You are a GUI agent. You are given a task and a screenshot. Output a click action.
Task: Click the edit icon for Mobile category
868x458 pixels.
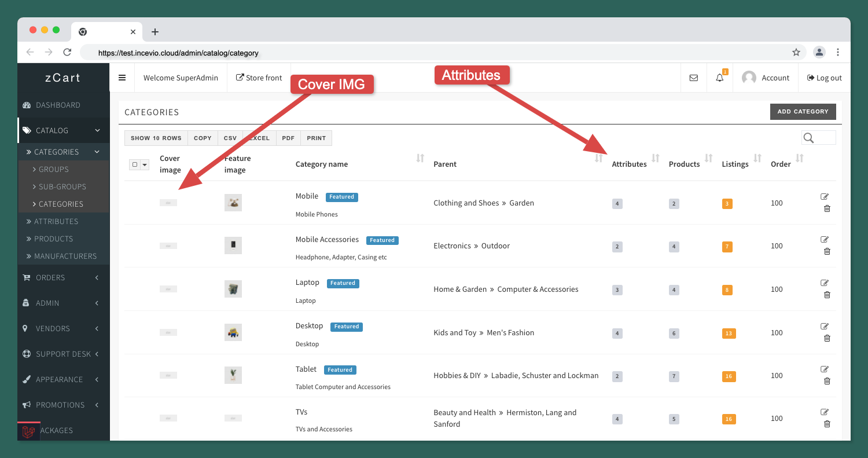825,196
